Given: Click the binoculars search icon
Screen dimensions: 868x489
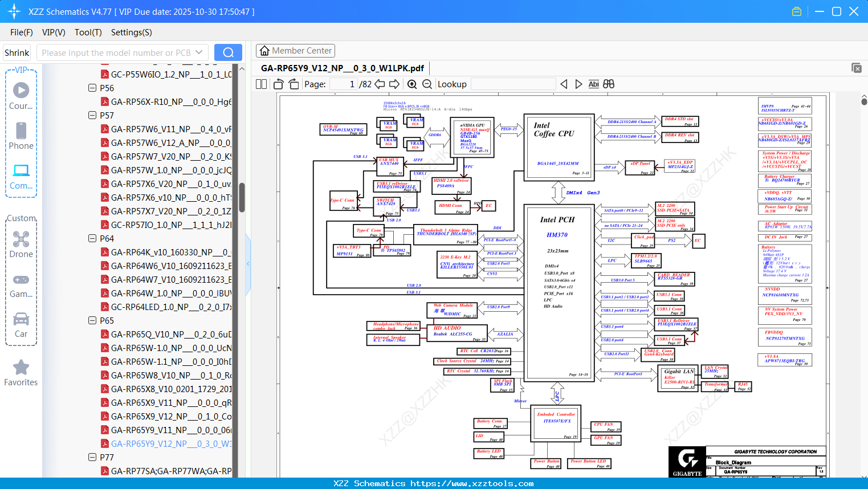Looking at the screenshot, I should click(609, 84).
